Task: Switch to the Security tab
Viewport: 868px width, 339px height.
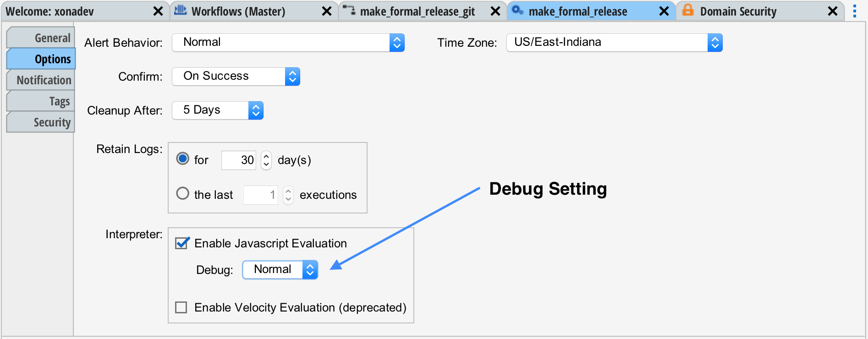Action: pos(53,122)
